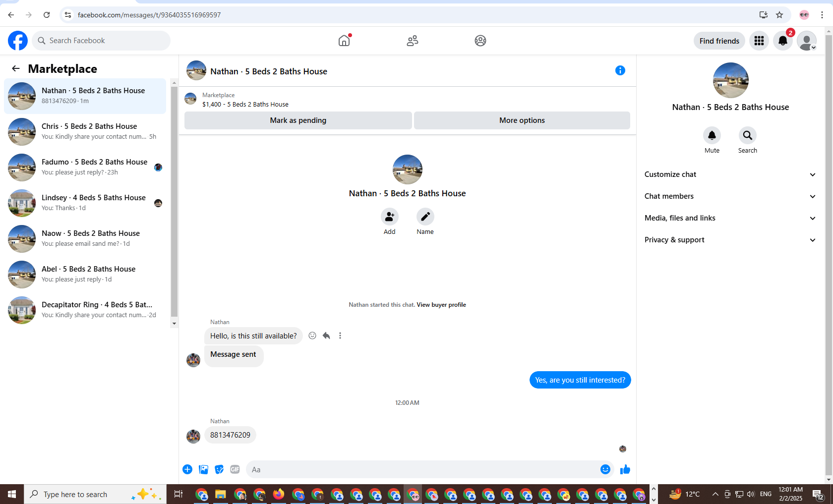
Task: Open Naow conversation in chat list
Action: [85, 239]
